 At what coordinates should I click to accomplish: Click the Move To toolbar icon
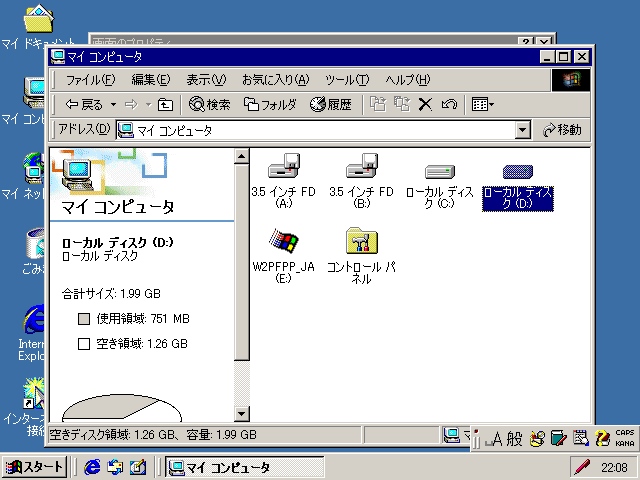tap(378, 104)
